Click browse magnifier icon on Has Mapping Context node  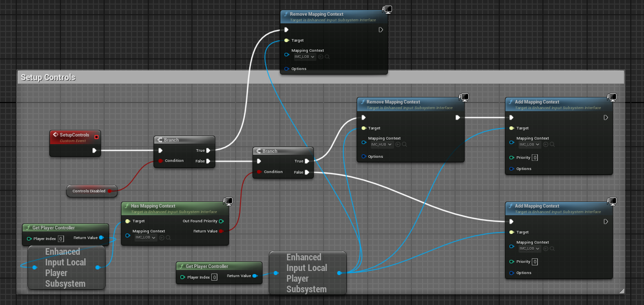(168, 237)
